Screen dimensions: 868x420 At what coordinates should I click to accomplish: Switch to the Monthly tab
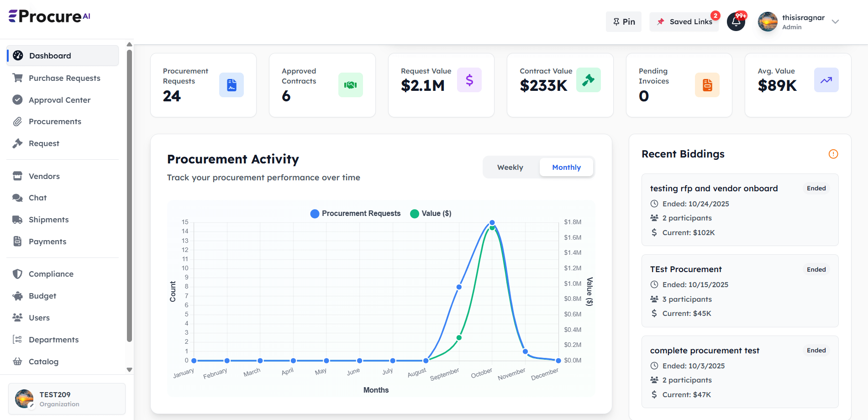(x=566, y=167)
